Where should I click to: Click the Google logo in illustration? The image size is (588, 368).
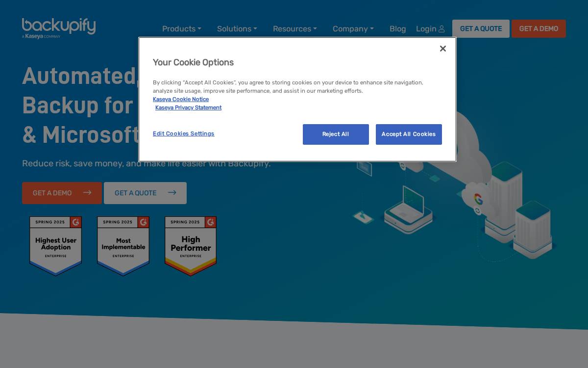coord(478,199)
